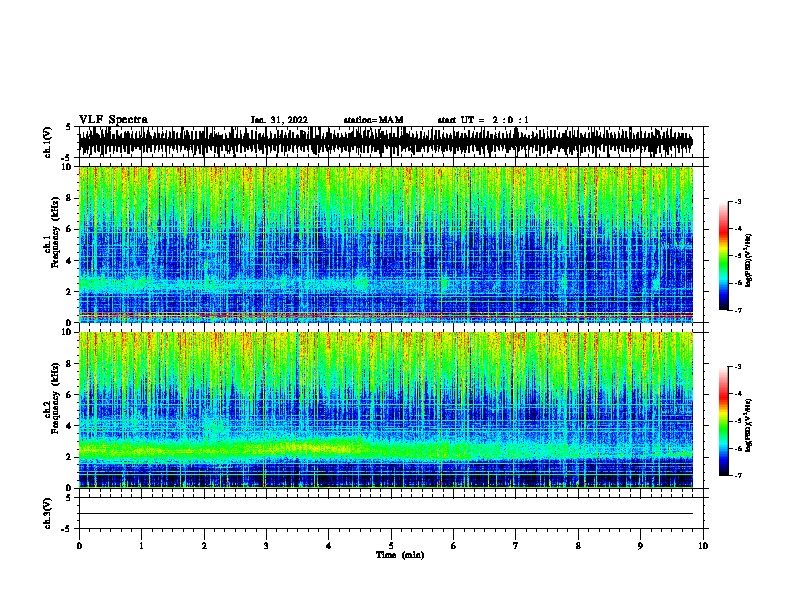Click the time axis tick label "9"

click(640, 545)
